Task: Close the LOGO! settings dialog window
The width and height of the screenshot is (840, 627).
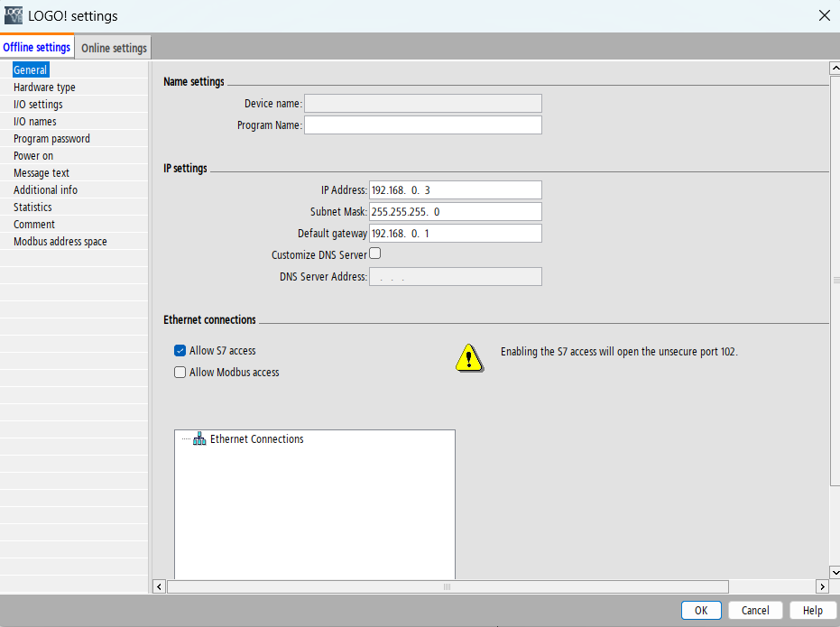Action: [823, 15]
